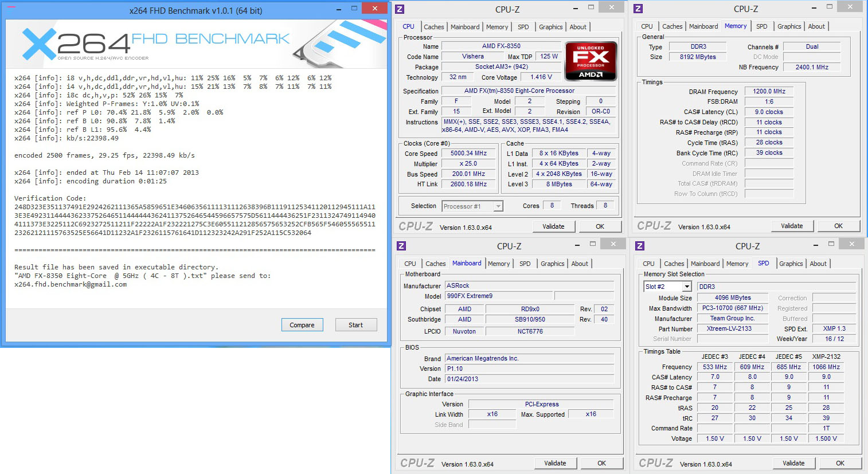
Task: Click the memory Manufacturer value "Team Group Inc."
Action: tap(732, 318)
